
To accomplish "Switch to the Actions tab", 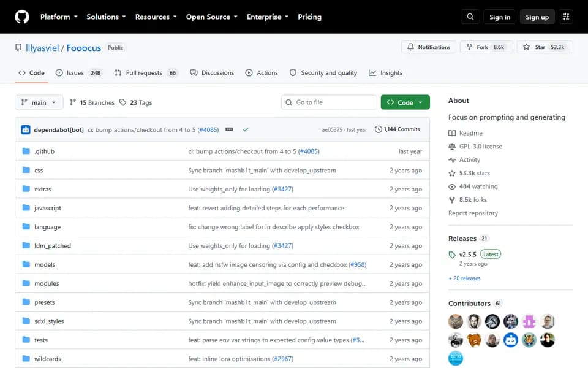I will (262, 73).
